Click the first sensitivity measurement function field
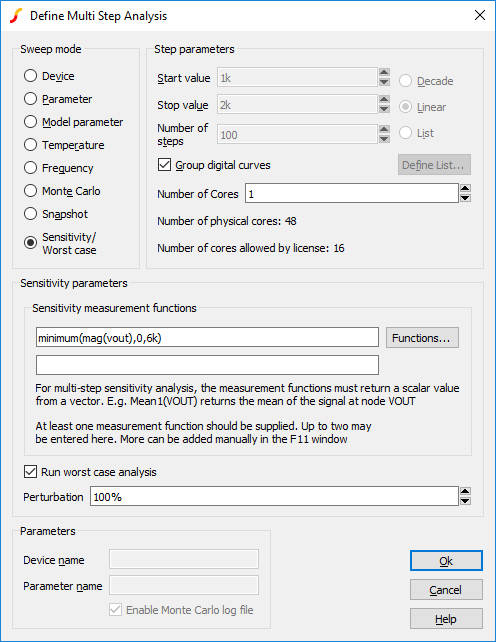Viewport: 496px width, 642px height. 207,337
